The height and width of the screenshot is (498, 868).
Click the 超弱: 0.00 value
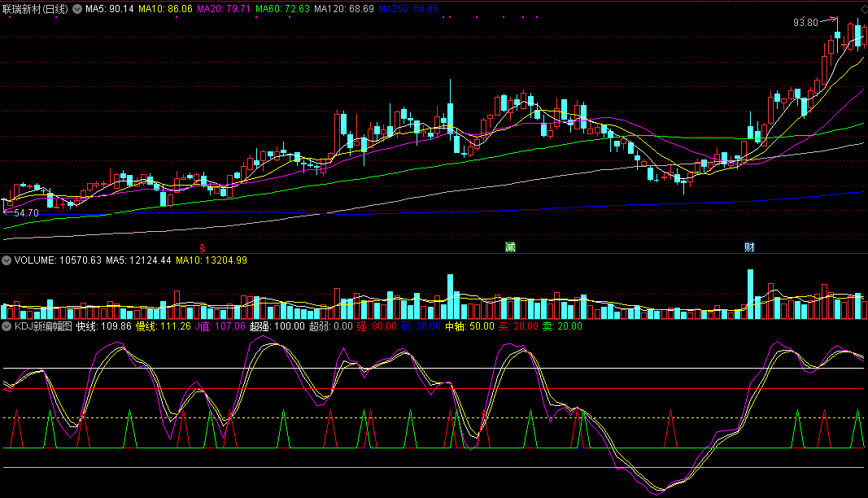330,326
